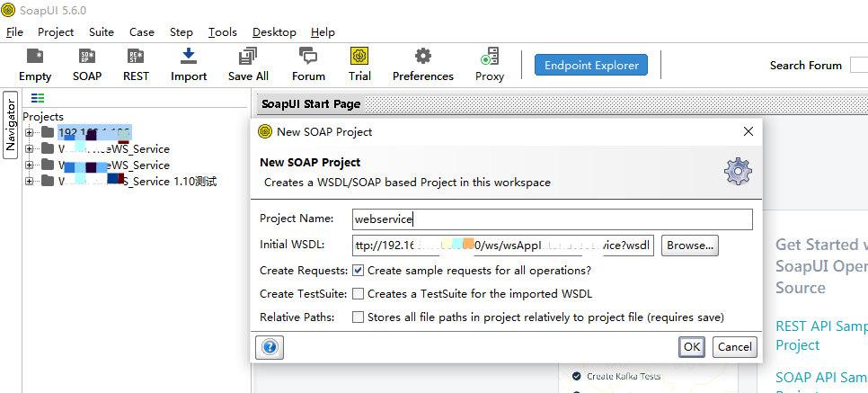Screen dimensions: 868x393
Task: Enable Creates a TestSuite checkbox
Action: 359,294
